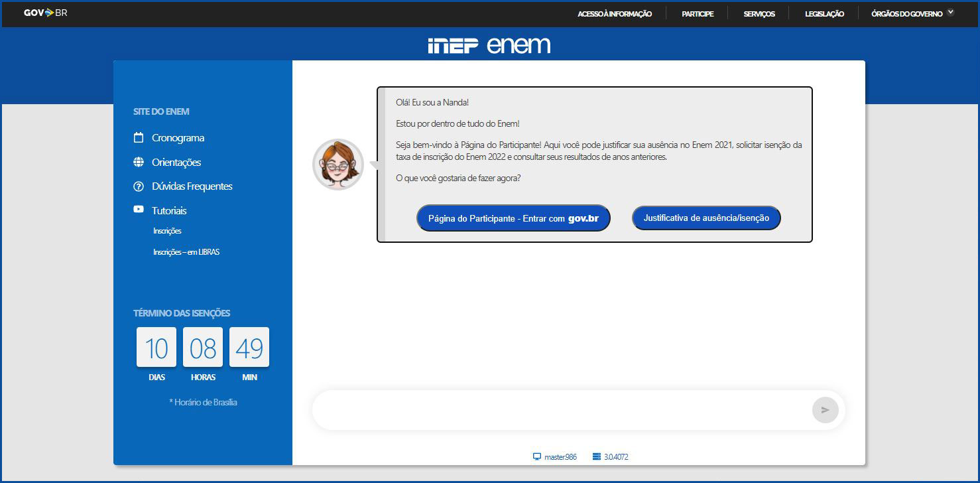This screenshot has width=980, height=483.
Task: Select Serviços in the top navigation
Action: tap(759, 14)
